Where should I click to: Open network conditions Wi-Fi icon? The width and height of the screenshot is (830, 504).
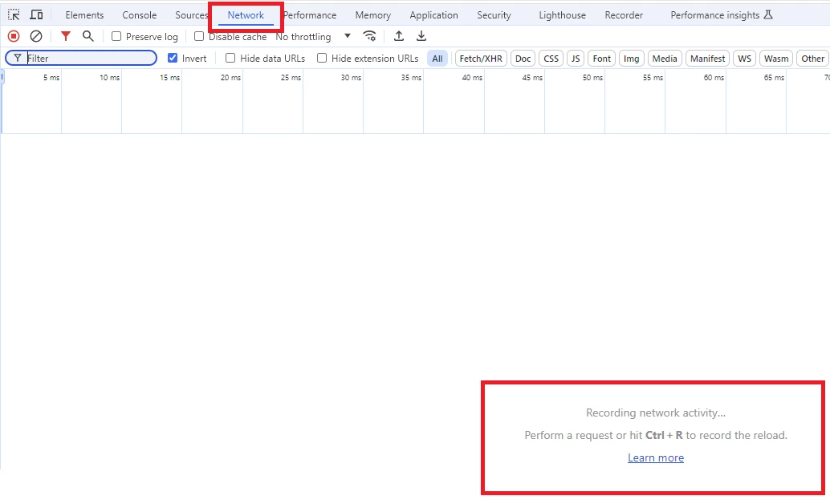[x=369, y=36]
